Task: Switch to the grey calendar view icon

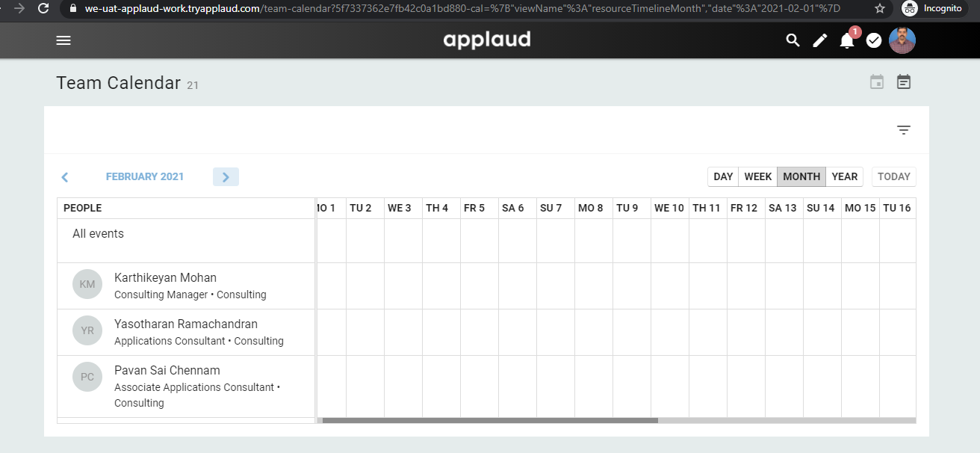Action: (877, 82)
